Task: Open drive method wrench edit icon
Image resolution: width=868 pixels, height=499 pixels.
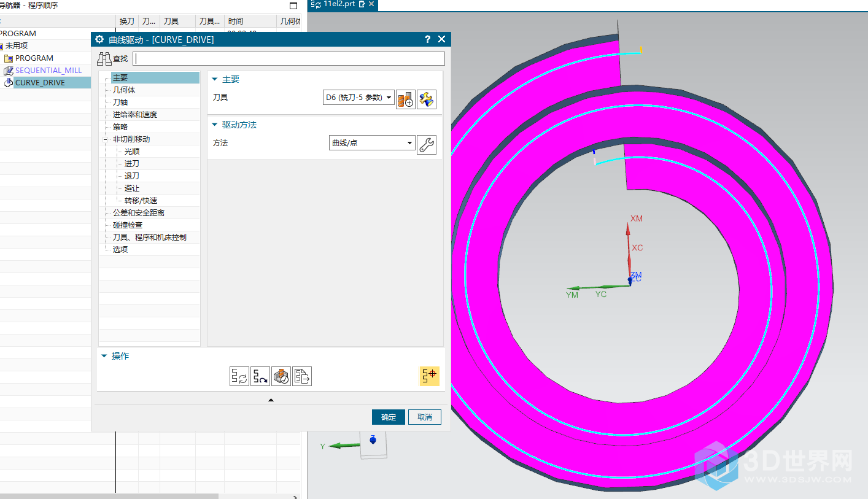Action: click(x=426, y=145)
